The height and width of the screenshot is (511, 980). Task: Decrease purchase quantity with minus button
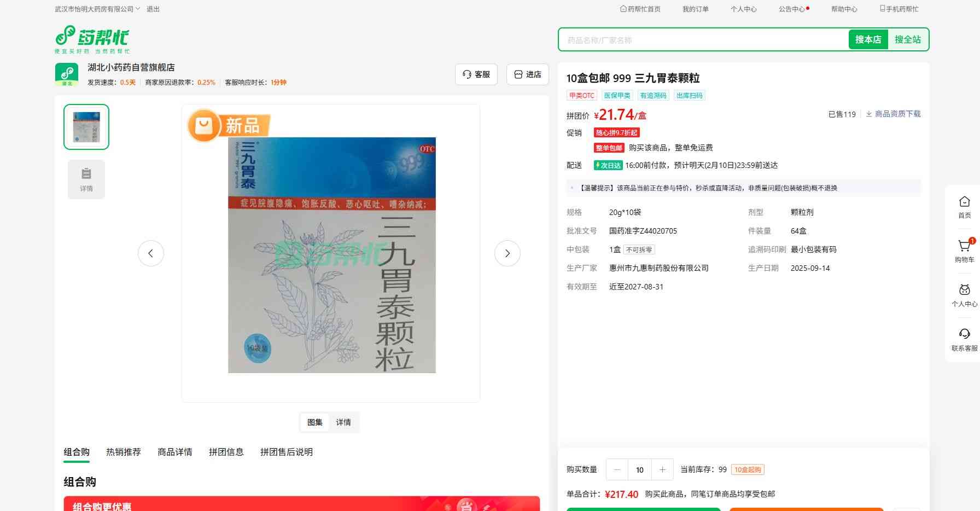pyautogui.click(x=617, y=469)
